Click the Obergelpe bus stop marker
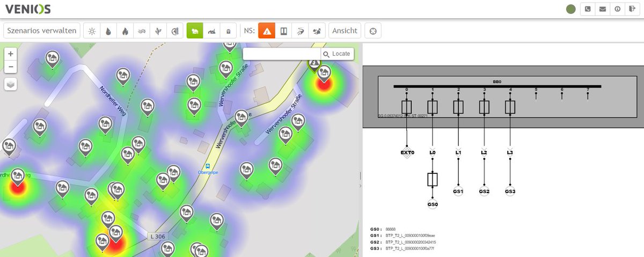Image resolution: width=644 pixels, height=257 pixels. click(207, 166)
